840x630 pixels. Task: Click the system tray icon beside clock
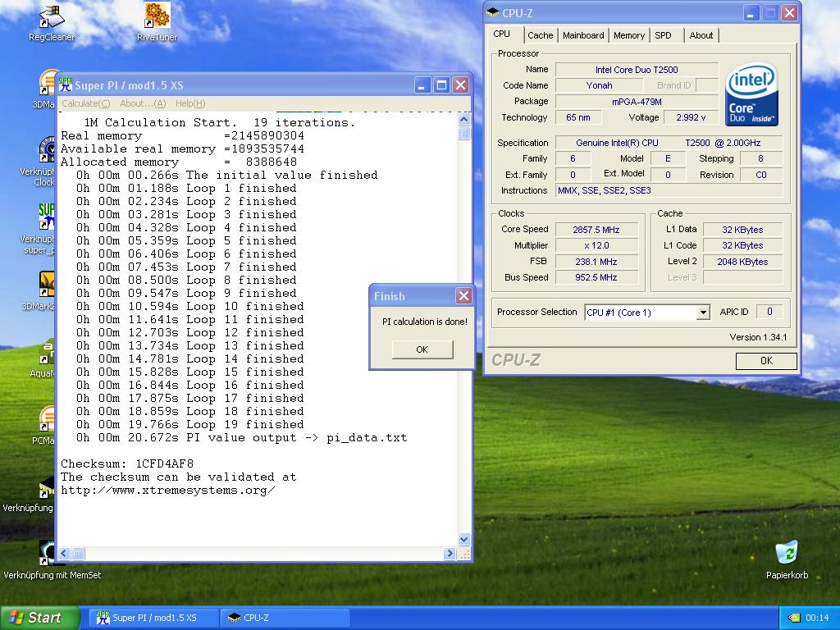point(793,618)
